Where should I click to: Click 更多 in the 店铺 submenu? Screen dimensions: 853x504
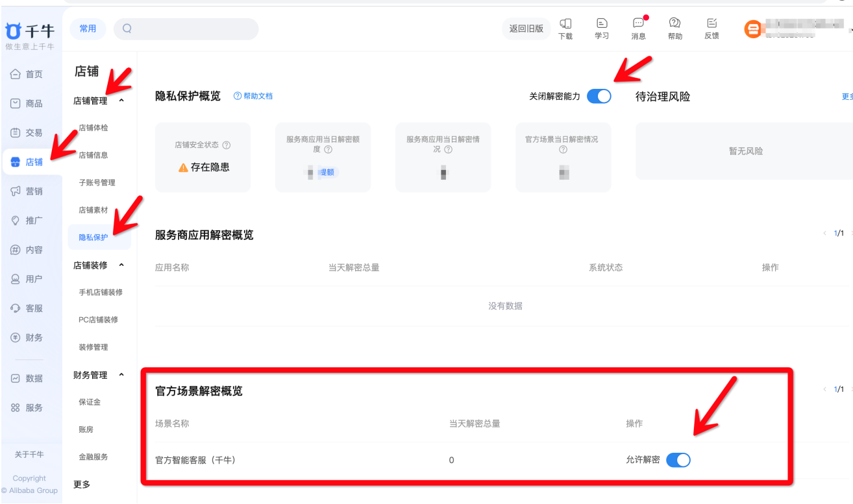coord(82,485)
